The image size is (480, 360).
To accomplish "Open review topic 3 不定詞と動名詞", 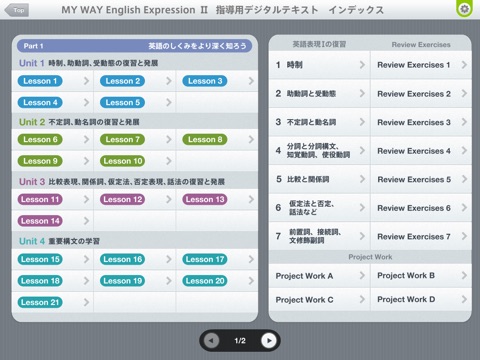I will [x=319, y=122].
